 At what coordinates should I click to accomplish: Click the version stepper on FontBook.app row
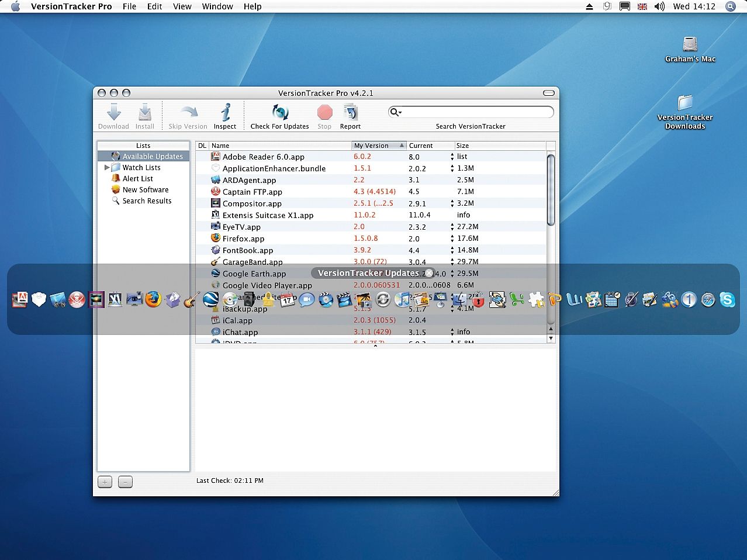(452, 250)
